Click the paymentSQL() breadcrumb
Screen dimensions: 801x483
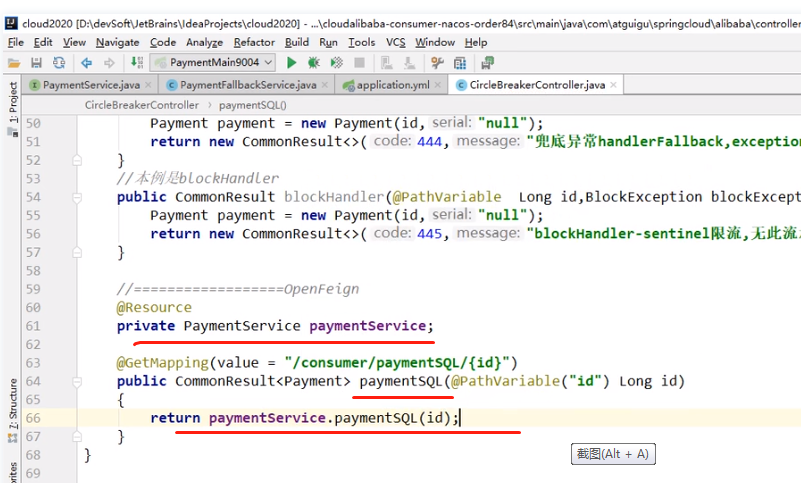click(x=252, y=105)
